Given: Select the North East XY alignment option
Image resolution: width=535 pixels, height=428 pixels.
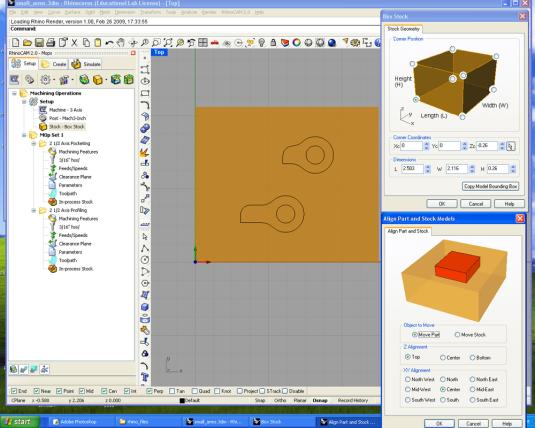Looking at the screenshot, I should click(x=472, y=379).
